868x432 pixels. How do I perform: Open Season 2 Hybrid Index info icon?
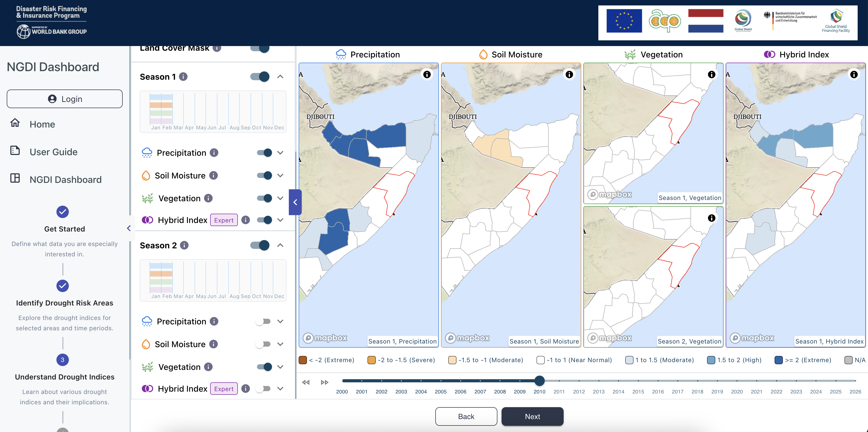(246, 389)
